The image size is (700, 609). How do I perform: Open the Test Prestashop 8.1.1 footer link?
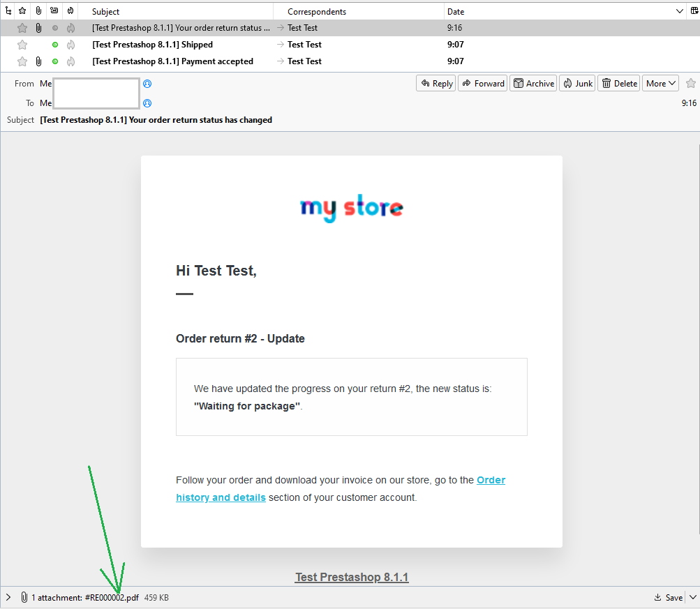coord(352,577)
